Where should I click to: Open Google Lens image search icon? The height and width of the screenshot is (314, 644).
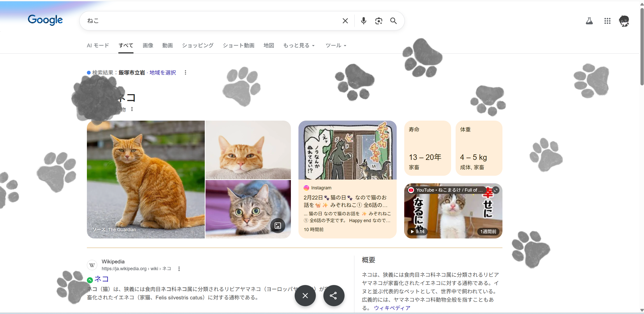click(x=379, y=21)
